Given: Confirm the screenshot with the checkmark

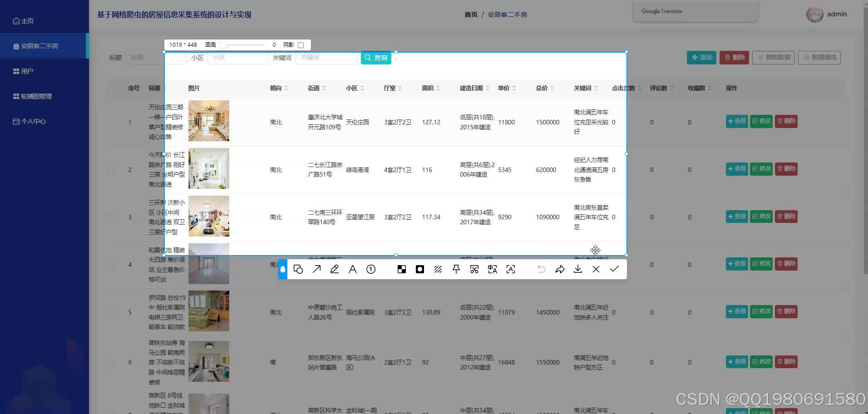Looking at the screenshot, I should coord(614,269).
